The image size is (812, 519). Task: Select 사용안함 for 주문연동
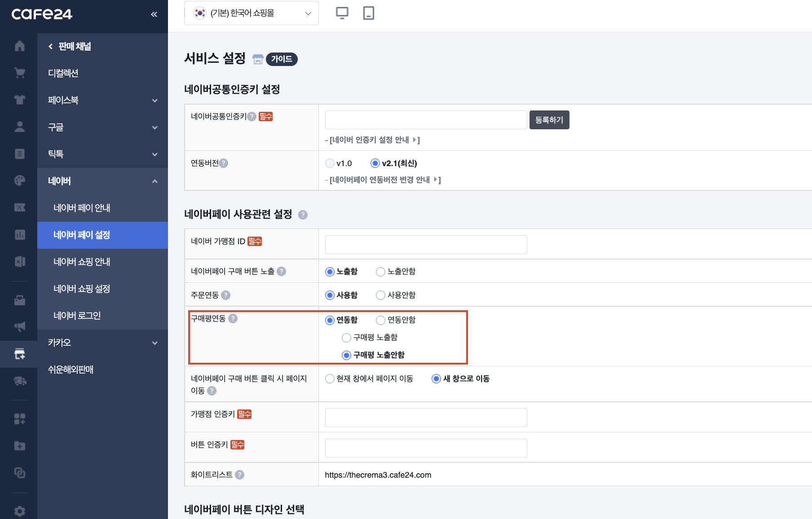tap(381, 295)
